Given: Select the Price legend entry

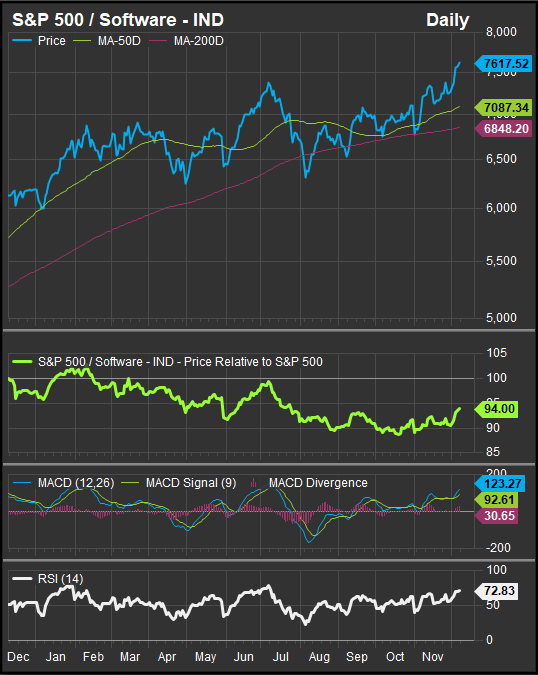Looking at the screenshot, I should tap(39, 41).
